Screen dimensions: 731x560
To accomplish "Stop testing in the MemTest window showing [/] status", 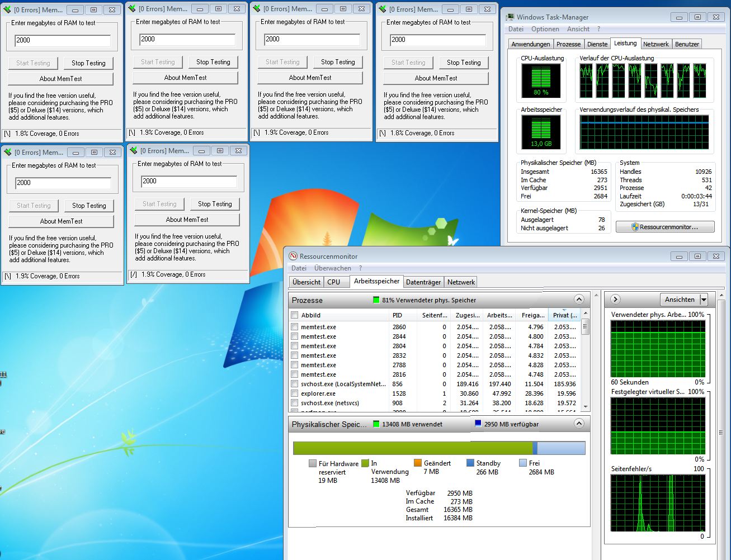I will (x=215, y=204).
